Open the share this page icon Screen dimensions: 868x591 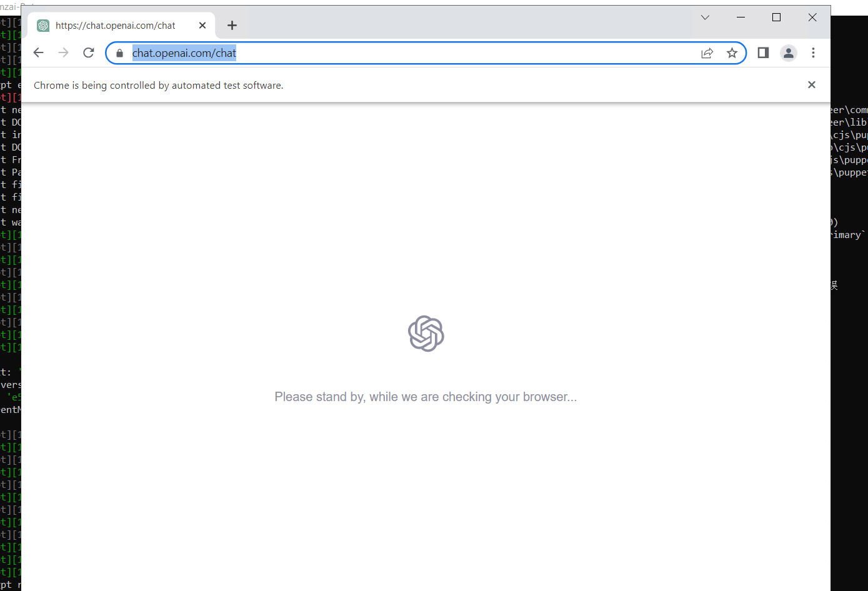707,52
